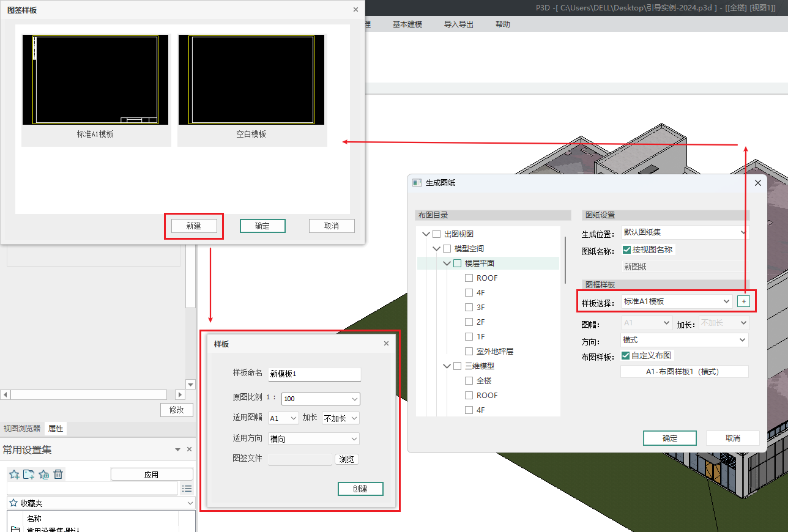
Task: Click 确定 in the 图签样板 dialog
Action: (x=262, y=226)
